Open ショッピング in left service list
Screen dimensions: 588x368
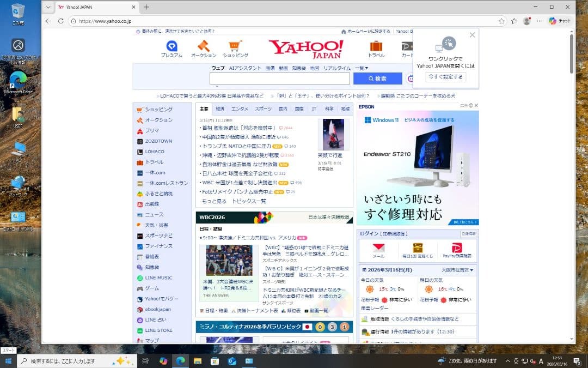point(158,109)
